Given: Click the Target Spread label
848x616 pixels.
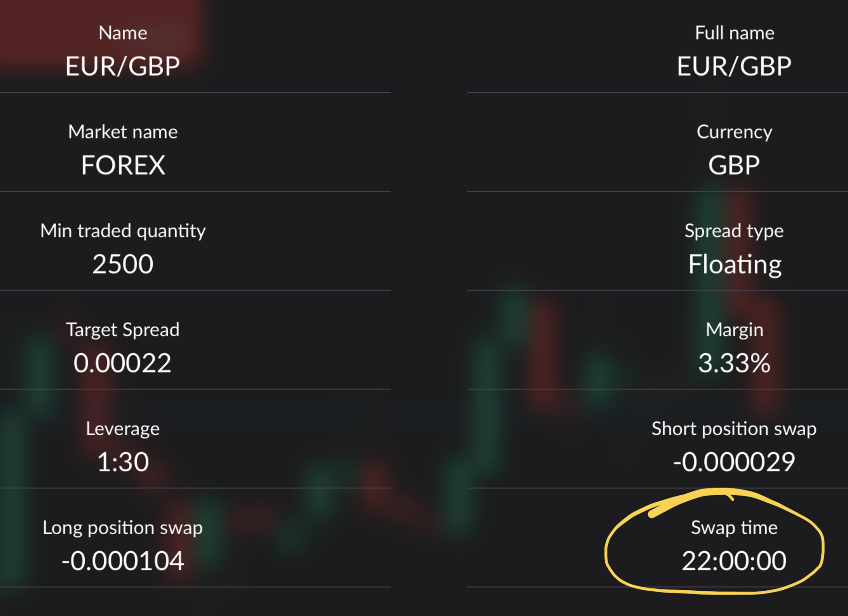Looking at the screenshot, I should click(x=123, y=330).
